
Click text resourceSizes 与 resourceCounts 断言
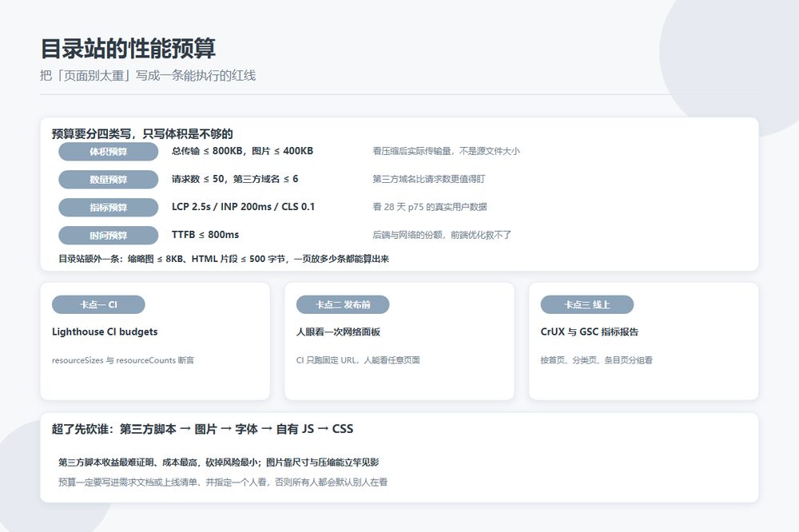point(123,360)
